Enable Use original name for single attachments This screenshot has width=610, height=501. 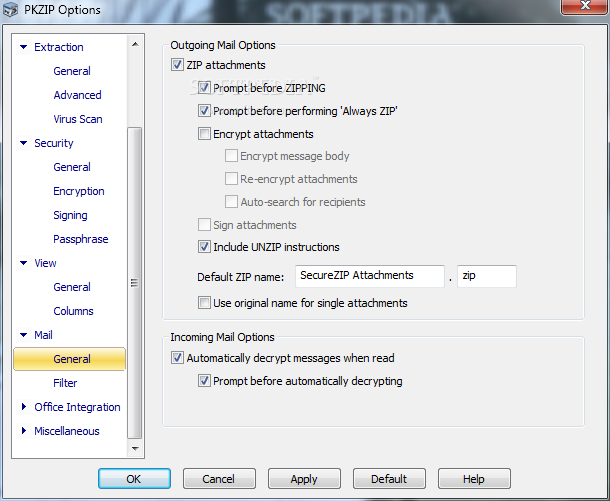pos(204,303)
